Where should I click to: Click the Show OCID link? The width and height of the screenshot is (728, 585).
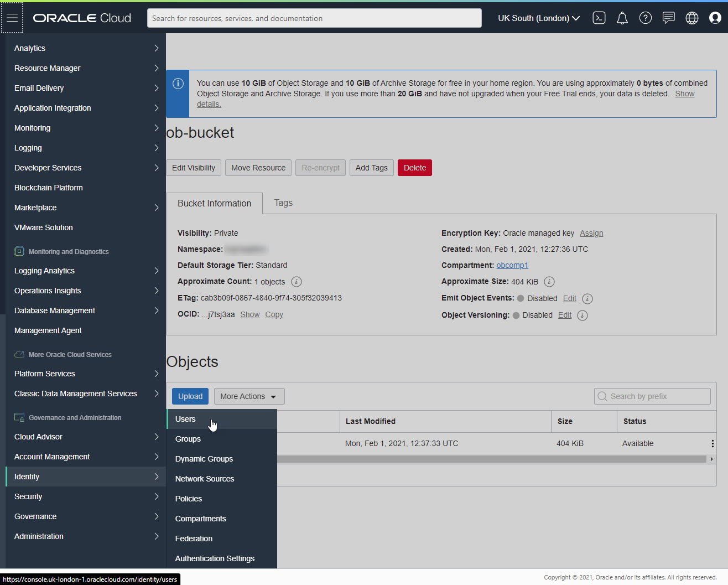pyautogui.click(x=250, y=314)
